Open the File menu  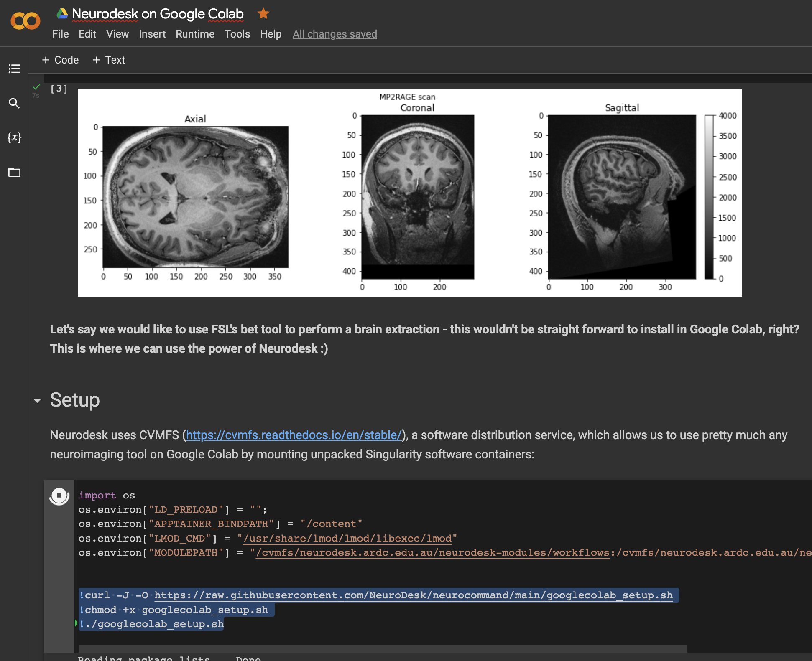pos(61,34)
